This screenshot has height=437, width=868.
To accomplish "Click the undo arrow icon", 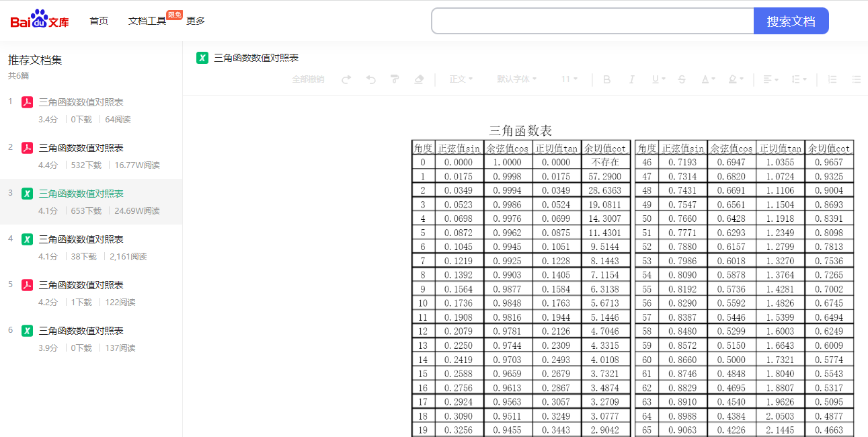I will coord(371,79).
